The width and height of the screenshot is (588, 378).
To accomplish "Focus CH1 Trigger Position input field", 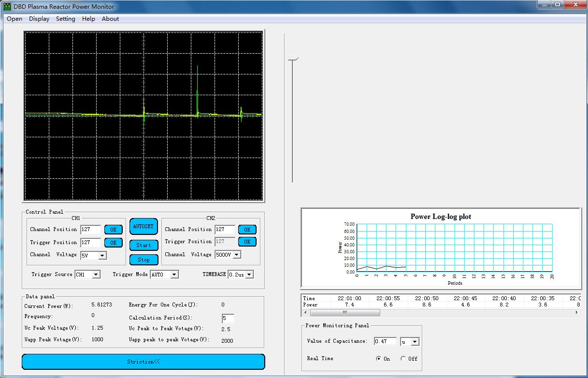I will [x=91, y=243].
